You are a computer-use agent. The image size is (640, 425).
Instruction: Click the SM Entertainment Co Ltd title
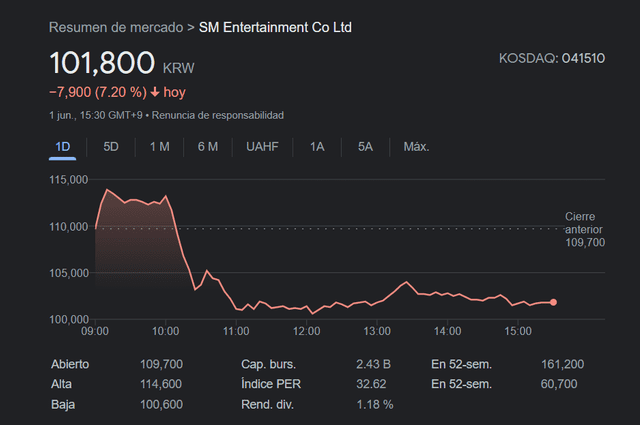pos(275,27)
